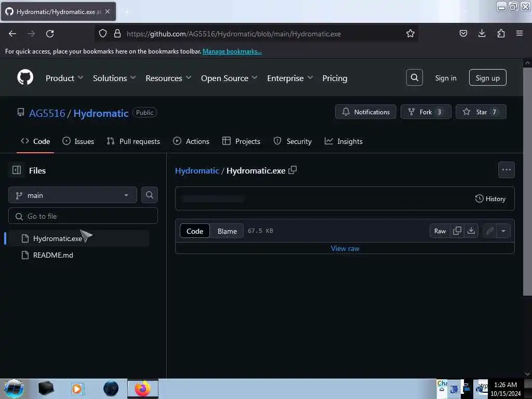Open the edit options dropdown arrow
The width and height of the screenshot is (532, 399).
(503, 231)
